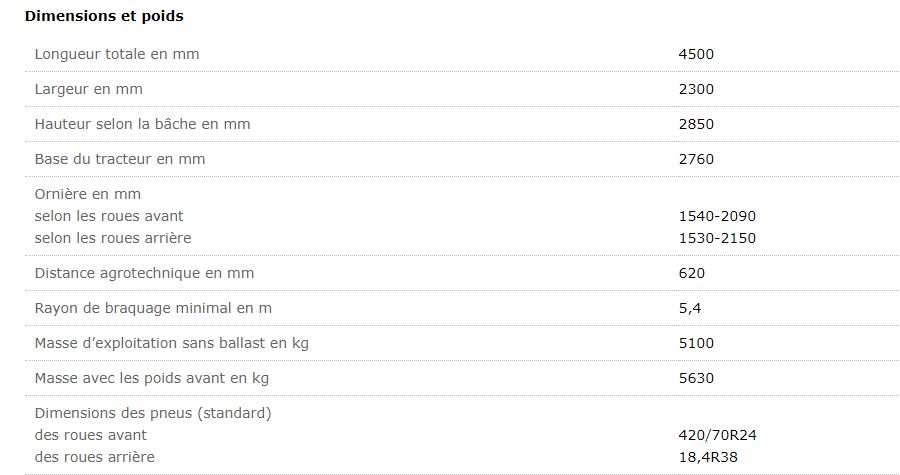Screen dimensions: 900x475
Task: Select the width value 2300
Action: [x=696, y=89]
